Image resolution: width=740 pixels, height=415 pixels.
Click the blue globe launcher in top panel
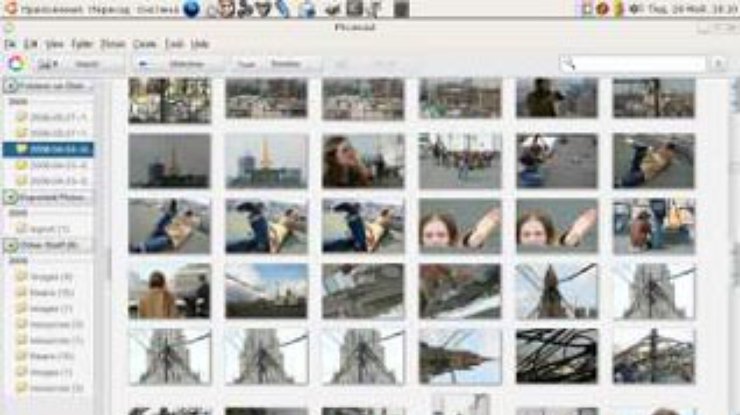(x=192, y=8)
